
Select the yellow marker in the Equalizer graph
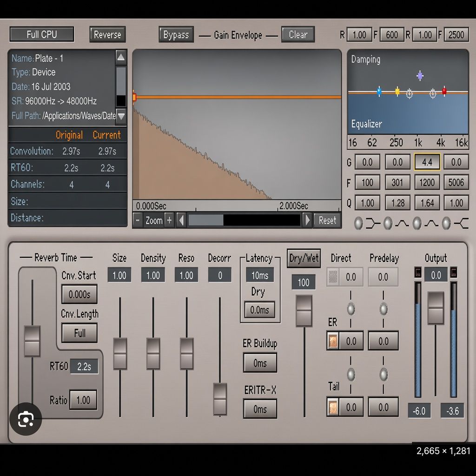[397, 91]
